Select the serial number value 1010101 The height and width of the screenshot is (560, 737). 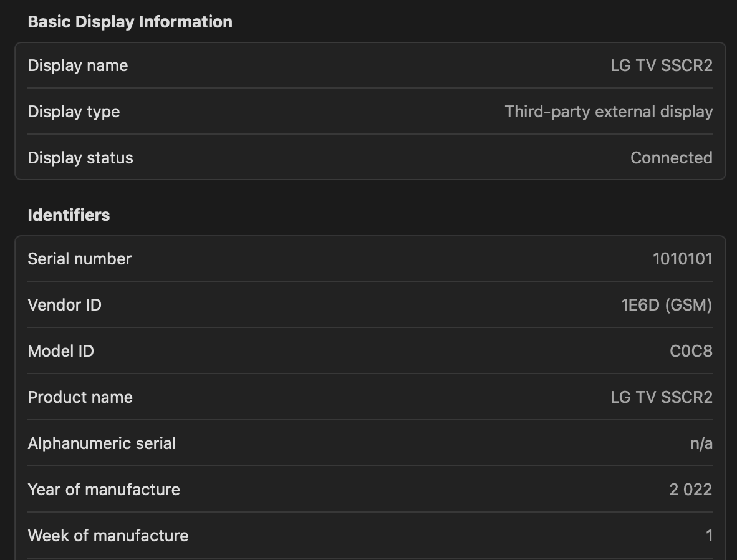[682, 259]
